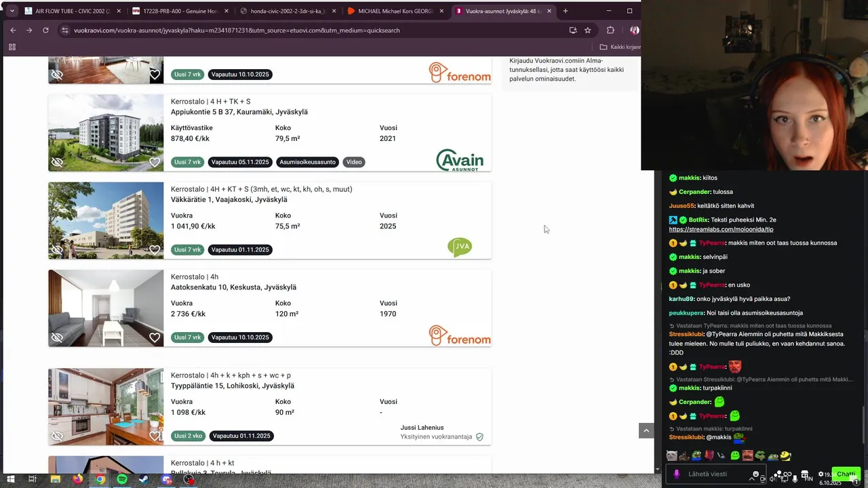The image size is (868, 488).
Task: Click the chat scrollbar down arrow
Action: [657, 469]
